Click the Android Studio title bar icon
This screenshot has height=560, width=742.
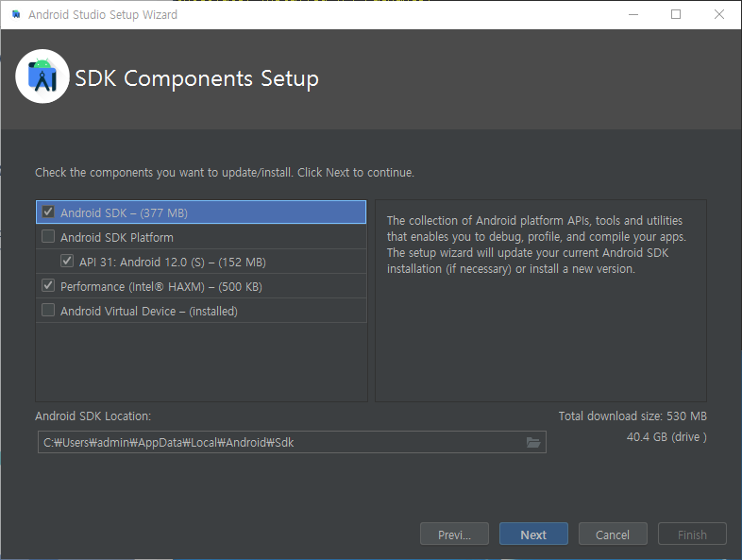16,15
